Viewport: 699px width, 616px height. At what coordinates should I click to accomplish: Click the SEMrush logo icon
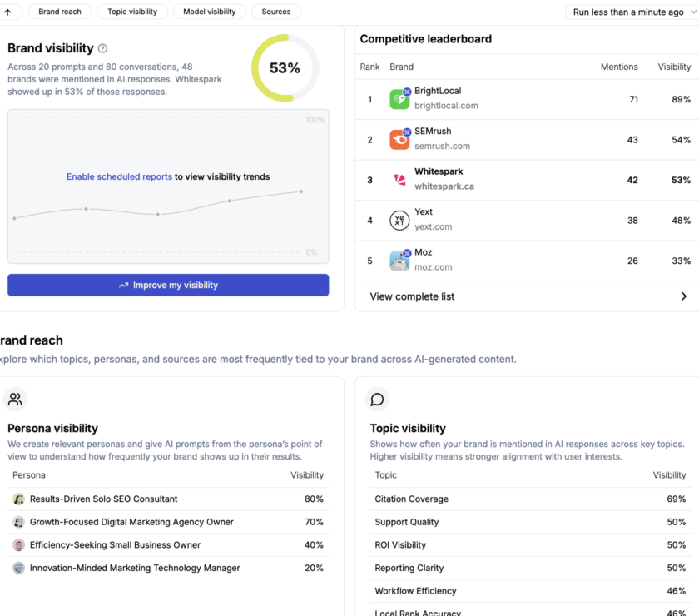tap(399, 140)
